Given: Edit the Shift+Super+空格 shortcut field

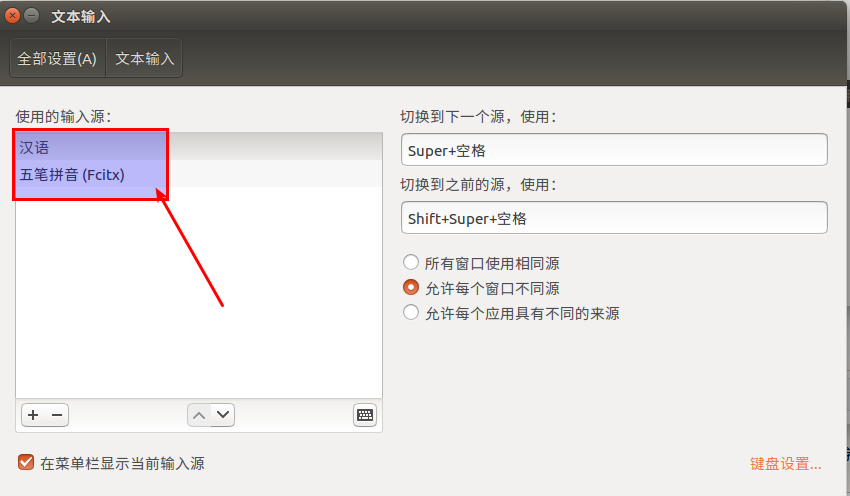Looking at the screenshot, I should coord(614,217).
